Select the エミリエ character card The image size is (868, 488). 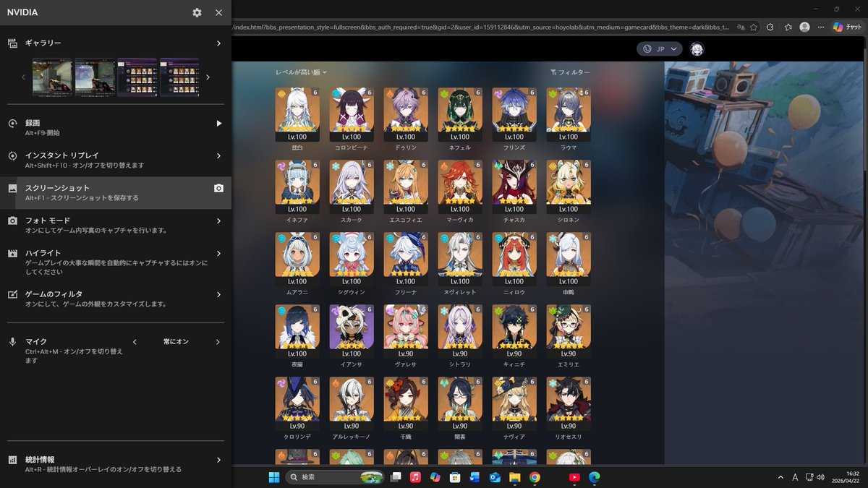click(569, 333)
